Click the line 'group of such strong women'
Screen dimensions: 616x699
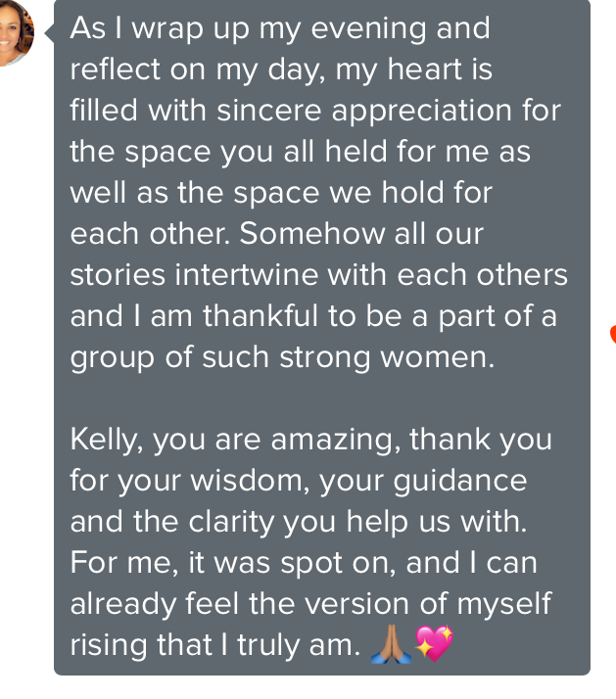click(x=282, y=357)
